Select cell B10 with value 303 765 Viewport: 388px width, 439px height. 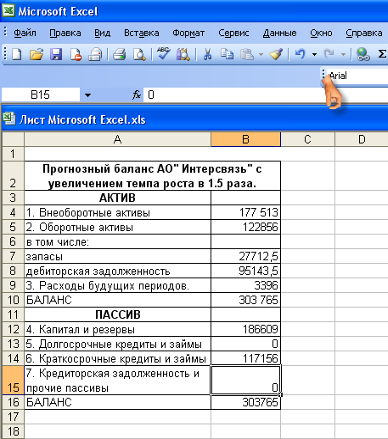pos(246,300)
